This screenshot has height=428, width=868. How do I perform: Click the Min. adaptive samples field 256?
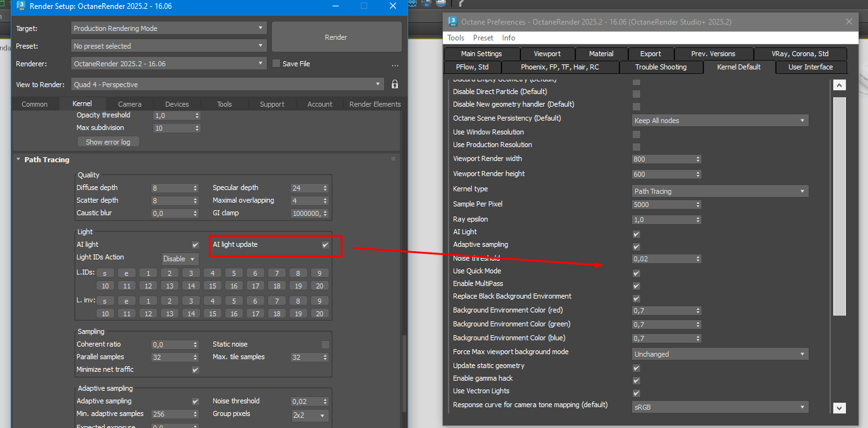(x=172, y=414)
